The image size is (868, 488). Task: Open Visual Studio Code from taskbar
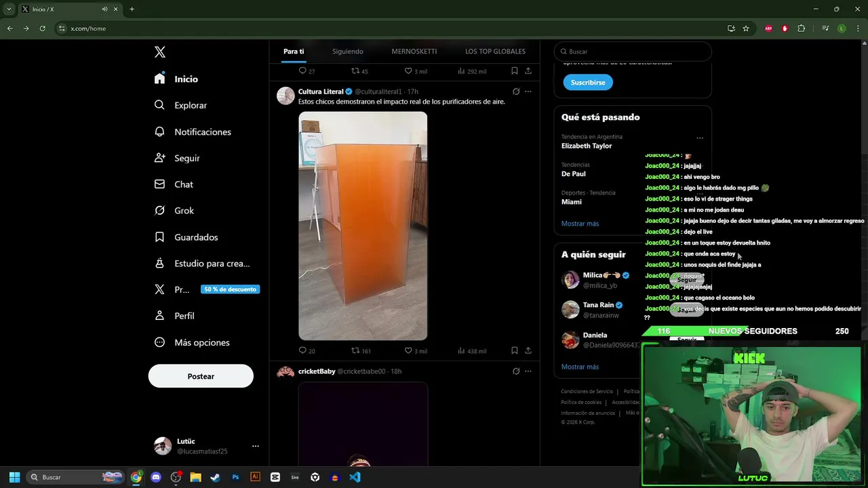click(x=355, y=477)
